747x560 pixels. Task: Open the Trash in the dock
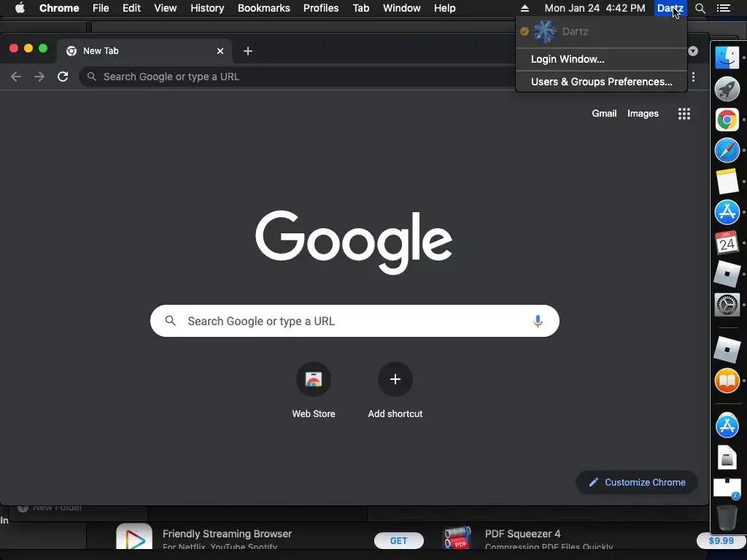(x=727, y=518)
